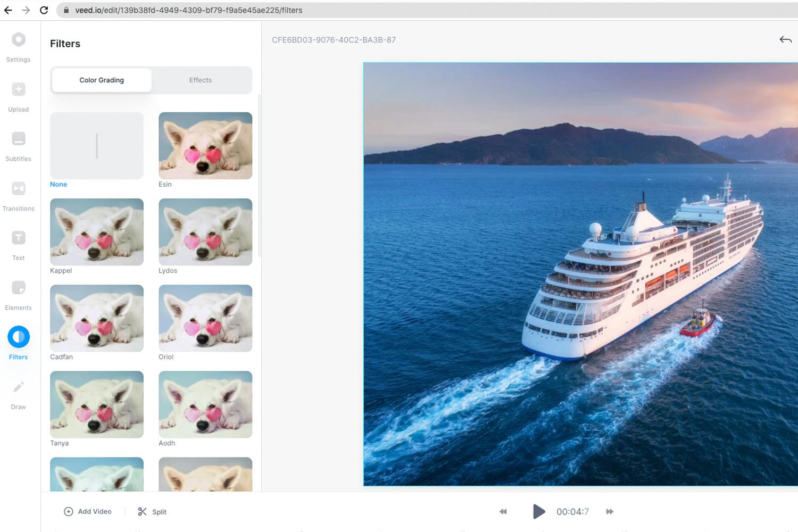The height and width of the screenshot is (532, 798).
Task: Play the video
Action: tap(539, 511)
